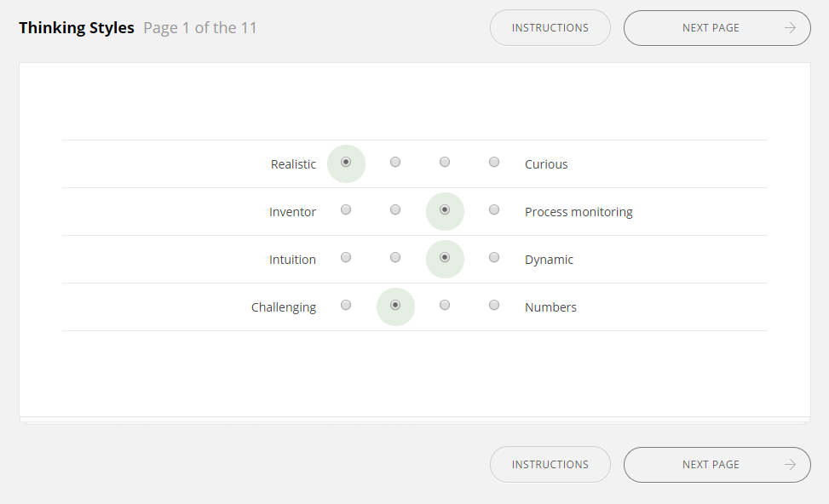829x504 pixels.
Task: Choose second radio in Inventor row
Action: pos(395,210)
